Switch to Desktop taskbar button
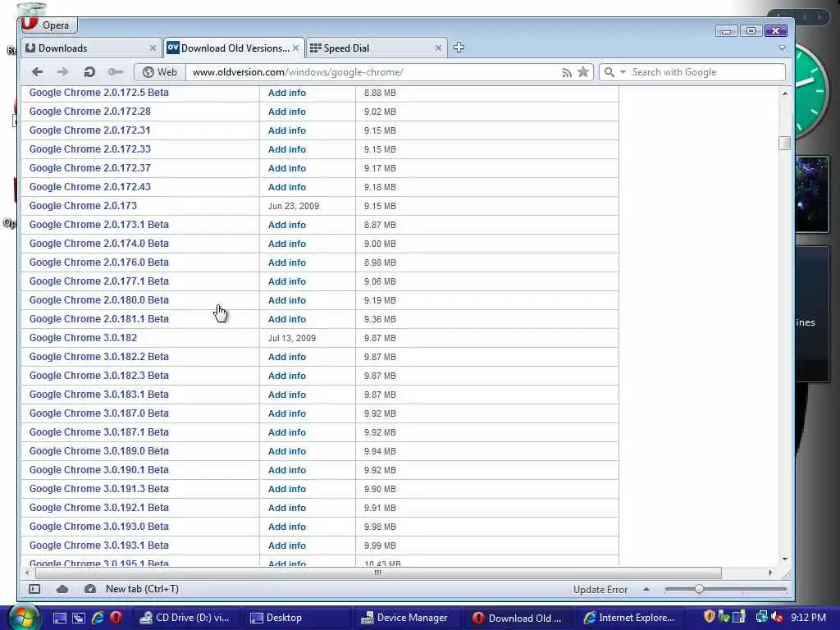 pyautogui.click(x=296, y=618)
